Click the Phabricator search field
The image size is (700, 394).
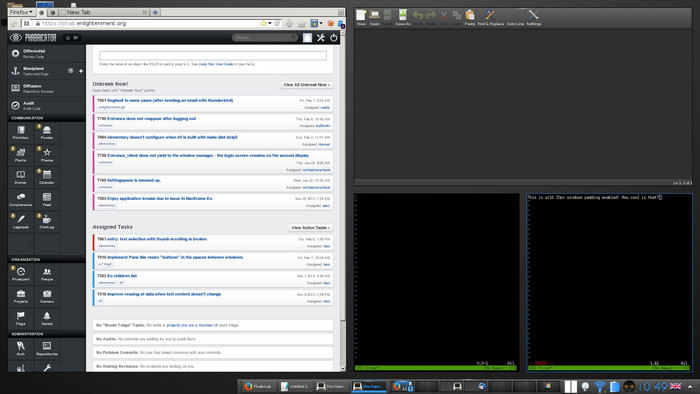point(265,38)
